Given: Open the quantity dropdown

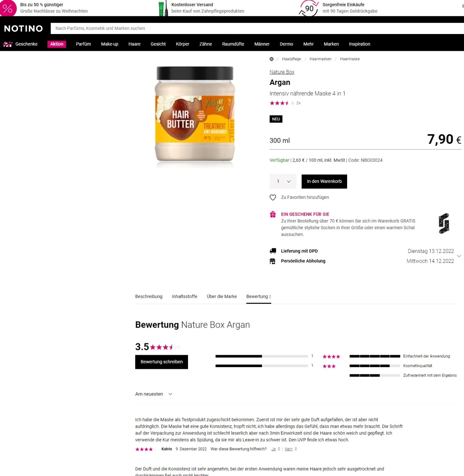Looking at the screenshot, I should click(283, 181).
